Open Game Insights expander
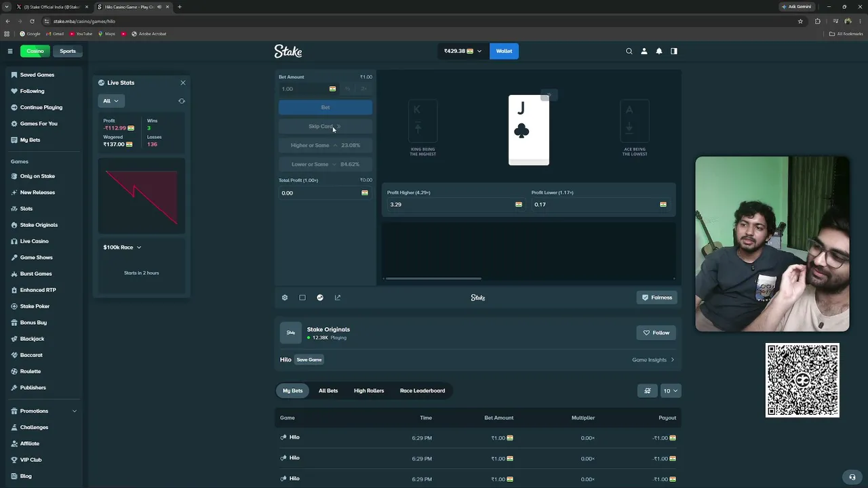 (654, 360)
